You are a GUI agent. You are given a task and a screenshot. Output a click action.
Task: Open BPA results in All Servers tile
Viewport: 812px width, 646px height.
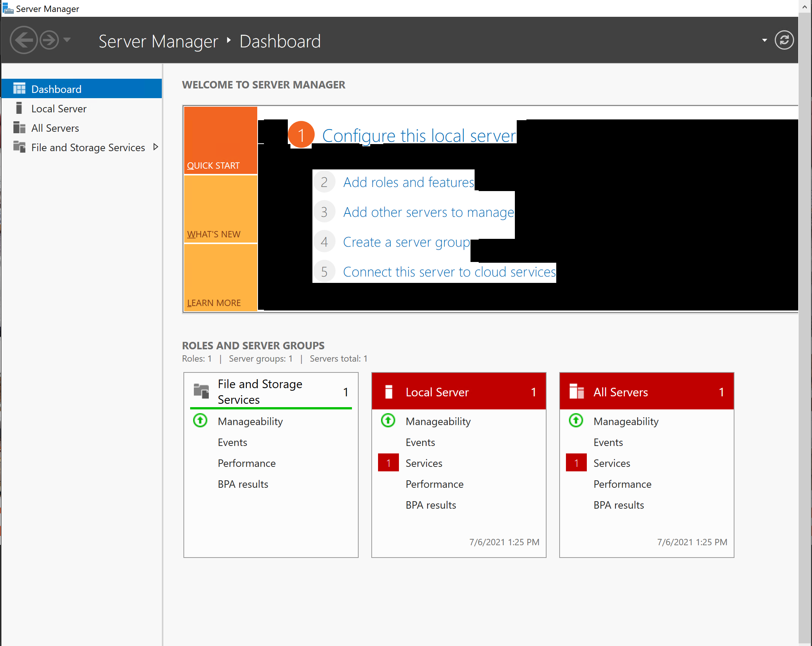coord(619,505)
